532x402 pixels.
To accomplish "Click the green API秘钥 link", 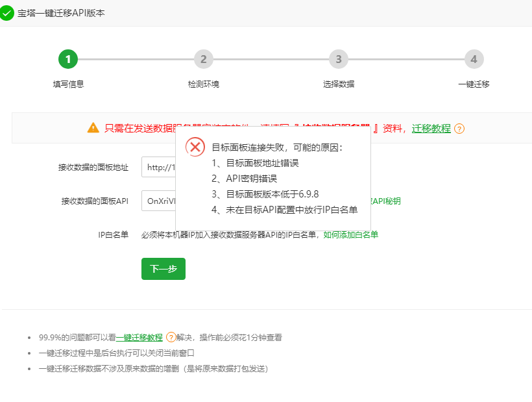I will click(385, 201).
